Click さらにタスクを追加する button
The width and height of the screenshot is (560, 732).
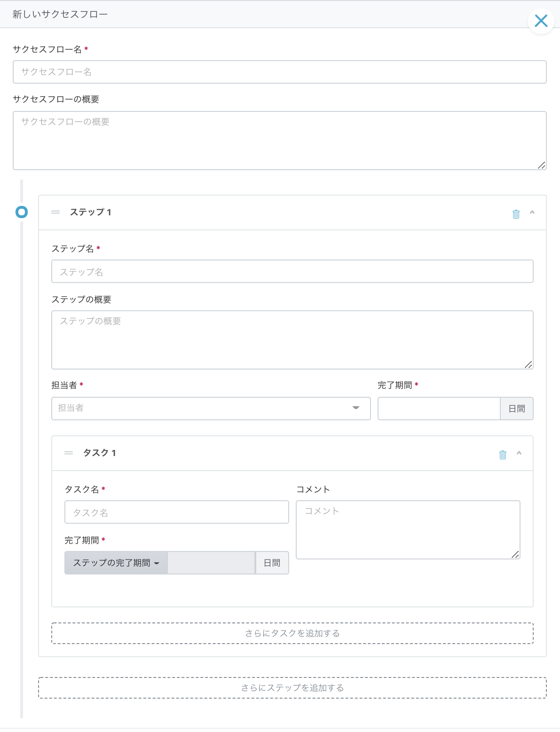coord(292,633)
